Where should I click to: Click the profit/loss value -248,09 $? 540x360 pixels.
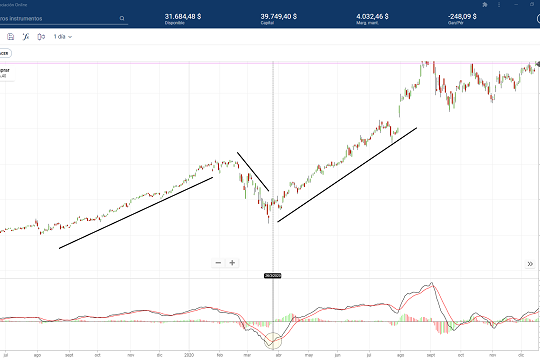tap(462, 17)
